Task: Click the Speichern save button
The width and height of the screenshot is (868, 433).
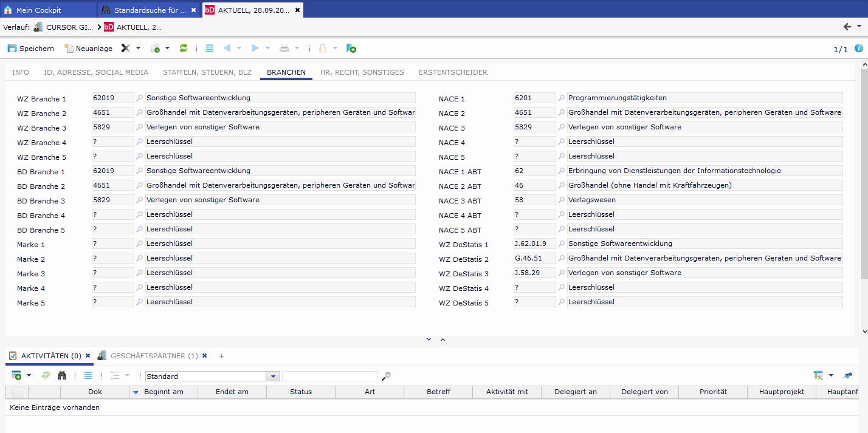Action: pos(30,49)
